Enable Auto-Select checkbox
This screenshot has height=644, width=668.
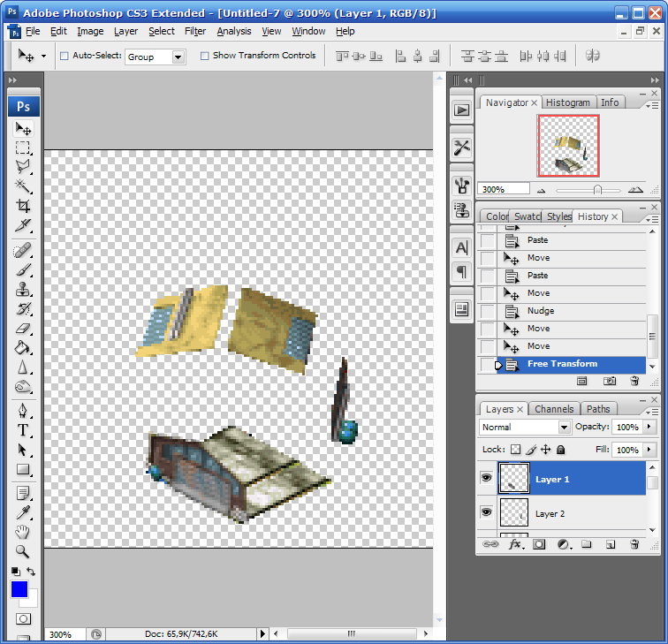point(64,56)
